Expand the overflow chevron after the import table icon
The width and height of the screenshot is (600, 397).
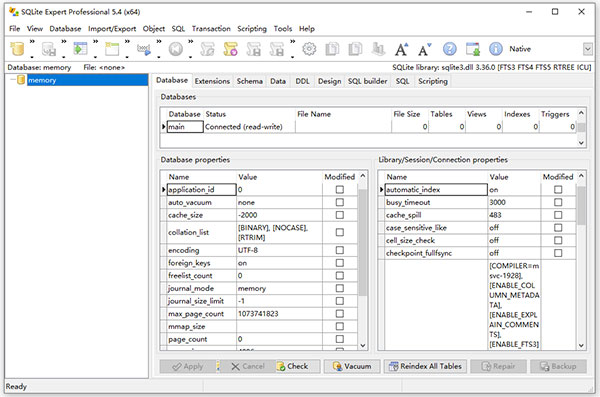tap(96, 41)
